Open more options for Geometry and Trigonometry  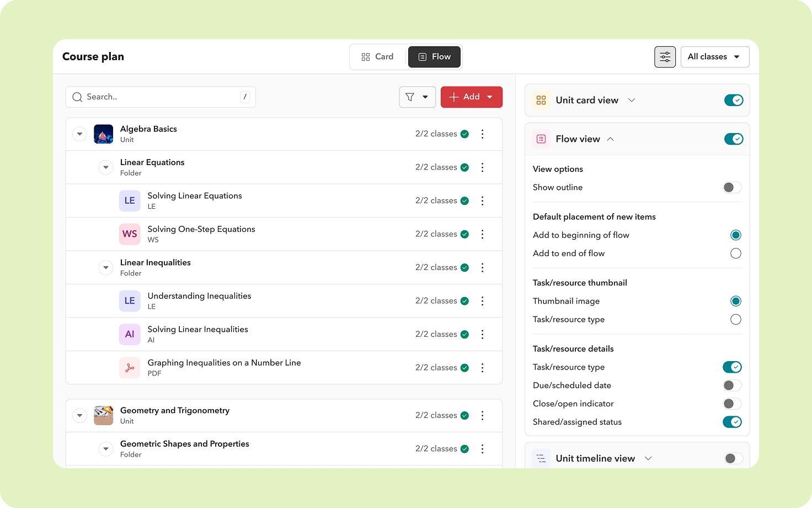pyautogui.click(x=482, y=416)
